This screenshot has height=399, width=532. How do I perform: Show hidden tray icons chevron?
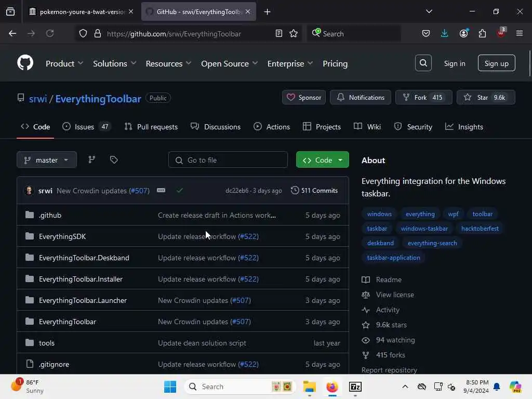click(x=405, y=387)
